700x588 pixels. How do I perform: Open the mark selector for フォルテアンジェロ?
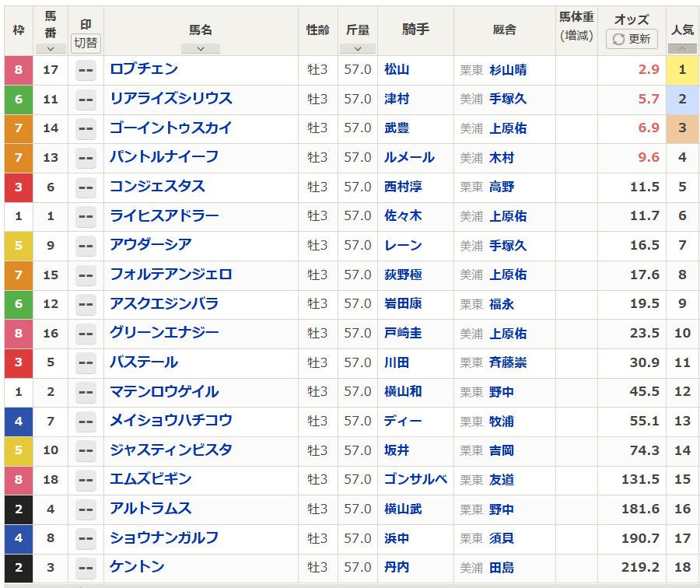click(86, 275)
